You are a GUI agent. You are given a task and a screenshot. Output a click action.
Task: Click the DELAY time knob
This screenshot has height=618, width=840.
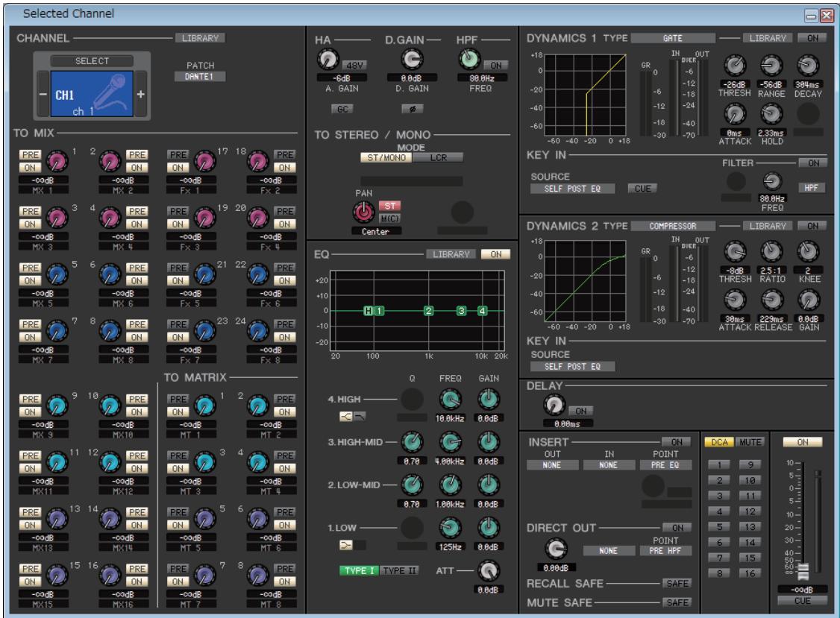[x=554, y=405]
